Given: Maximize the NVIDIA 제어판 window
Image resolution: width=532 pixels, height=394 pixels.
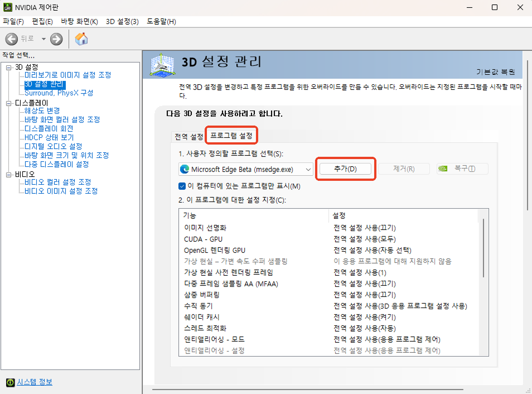Looking at the screenshot, I should (495, 7).
